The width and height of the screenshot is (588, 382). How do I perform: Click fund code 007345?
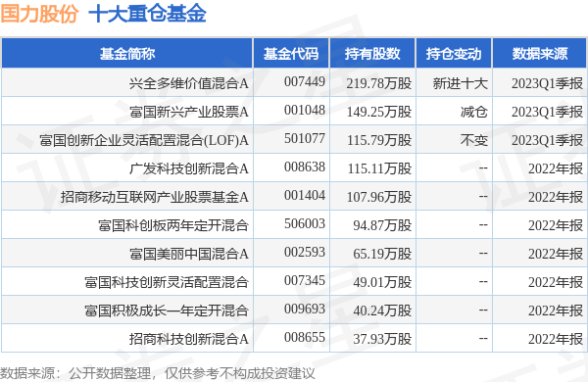pos(305,281)
